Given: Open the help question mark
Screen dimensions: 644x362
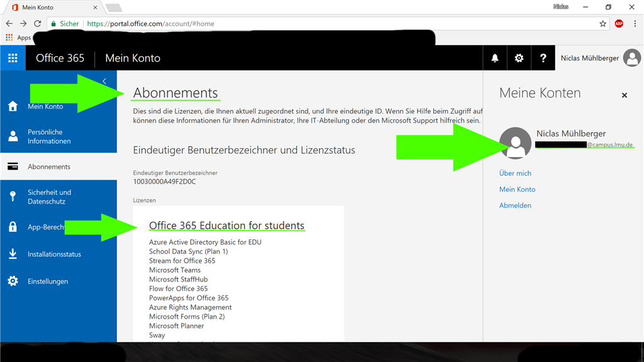Looking at the screenshot, I should tap(543, 58).
